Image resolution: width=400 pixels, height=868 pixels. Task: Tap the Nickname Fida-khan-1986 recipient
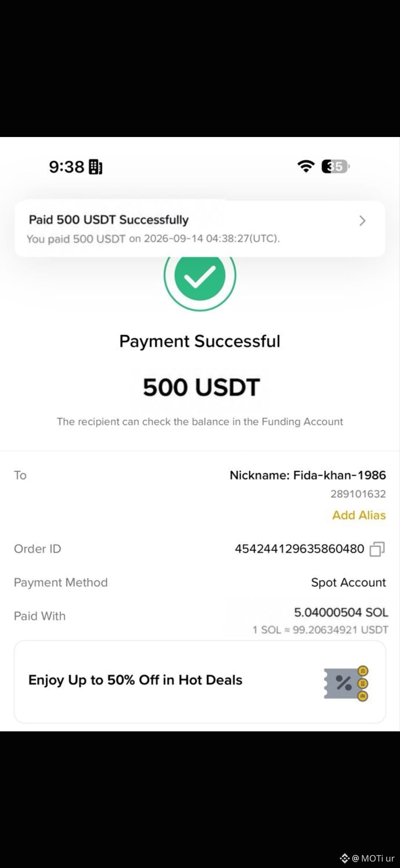pyautogui.click(x=308, y=475)
